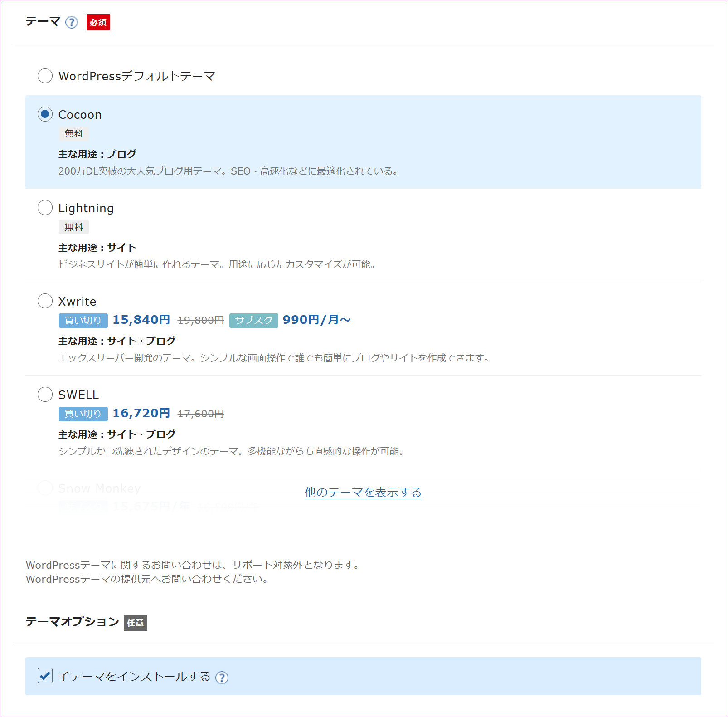Pick the Xwrite theme radio button

coord(45,301)
